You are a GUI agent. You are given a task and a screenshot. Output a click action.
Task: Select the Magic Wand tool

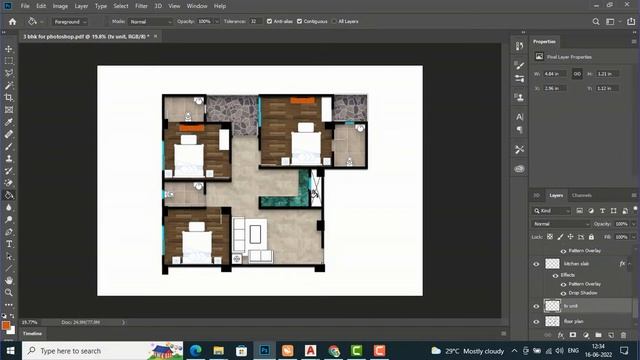click(x=9, y=86)
